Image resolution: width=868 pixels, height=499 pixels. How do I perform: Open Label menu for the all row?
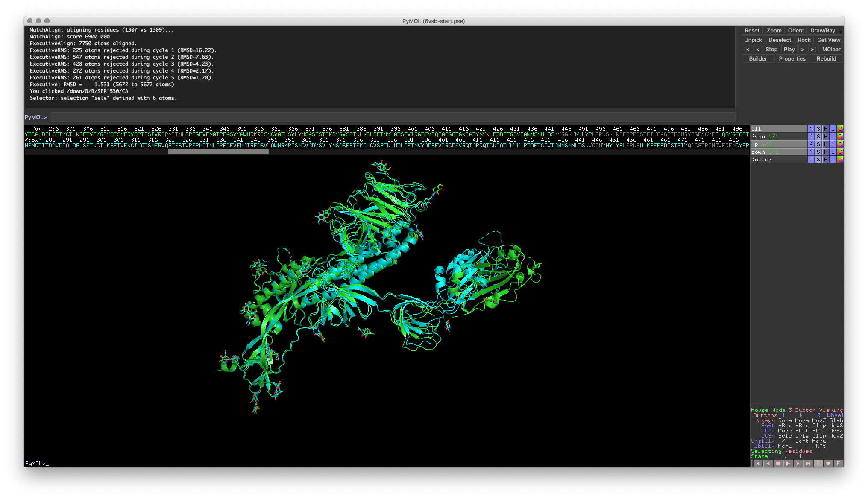(x=833, y=129)
